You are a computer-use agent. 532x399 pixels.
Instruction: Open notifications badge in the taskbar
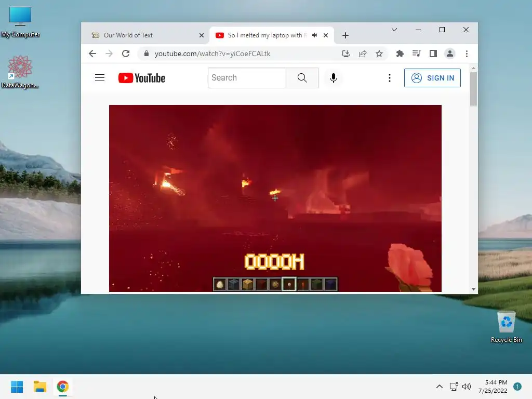point(517,387)
